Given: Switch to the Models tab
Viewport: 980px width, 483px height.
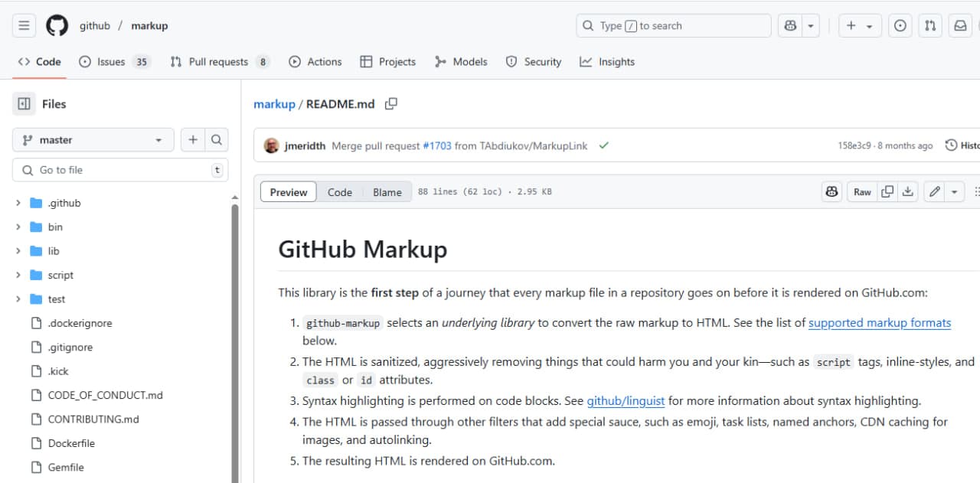Looking at the screenshot, I should pos(461,62).
